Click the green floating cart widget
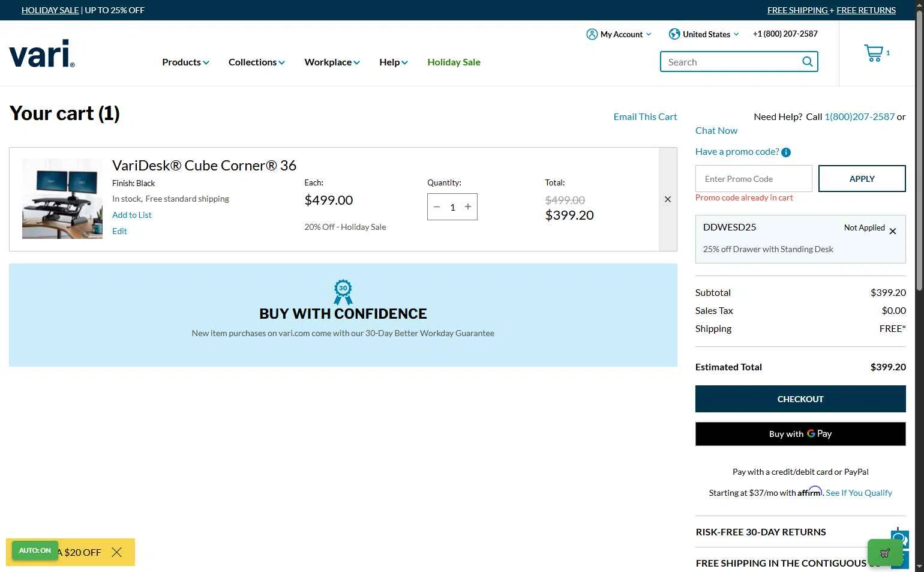 (x=884, y=553)
